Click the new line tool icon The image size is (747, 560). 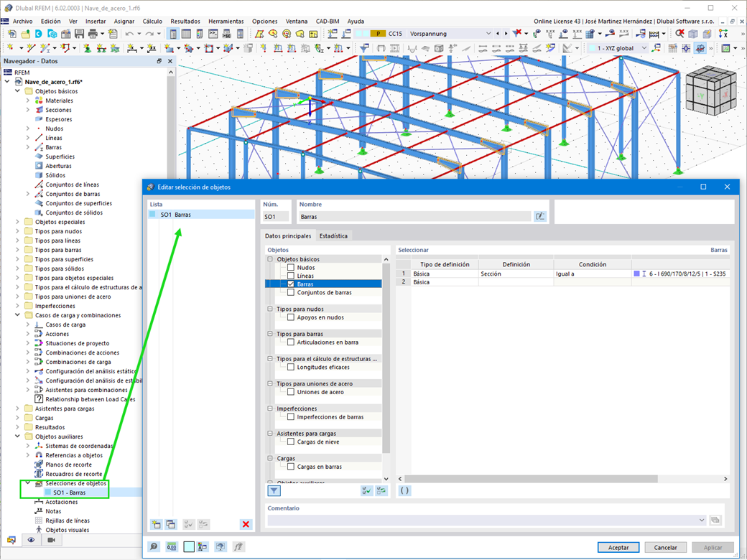pos(31,48)
